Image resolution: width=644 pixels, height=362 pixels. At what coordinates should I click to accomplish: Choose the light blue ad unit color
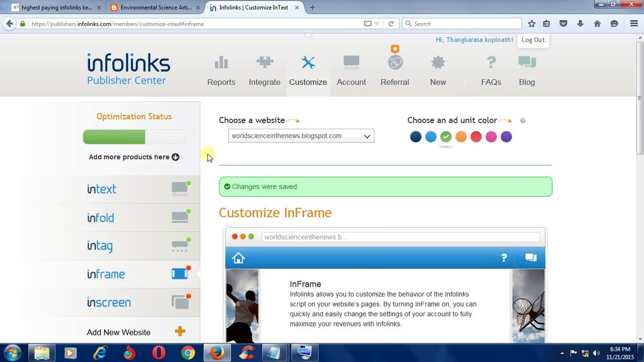tap(431, 136)
